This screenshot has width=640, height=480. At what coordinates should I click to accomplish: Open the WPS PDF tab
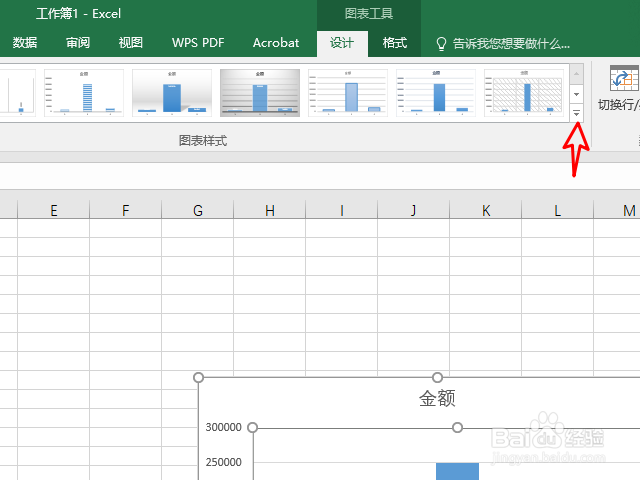point(198,42)
